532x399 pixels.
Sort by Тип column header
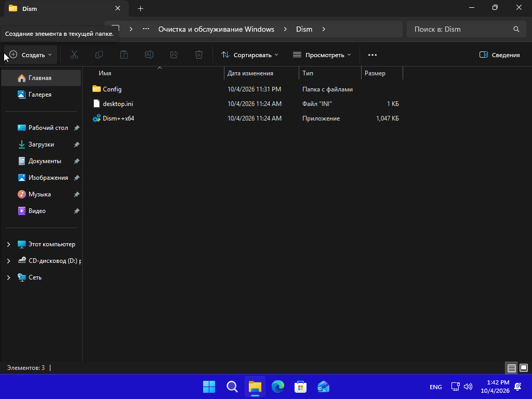click(x=330, y=73)
